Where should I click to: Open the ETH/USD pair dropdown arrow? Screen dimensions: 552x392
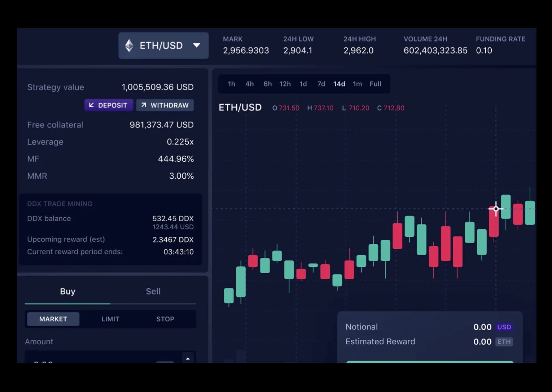197,45
